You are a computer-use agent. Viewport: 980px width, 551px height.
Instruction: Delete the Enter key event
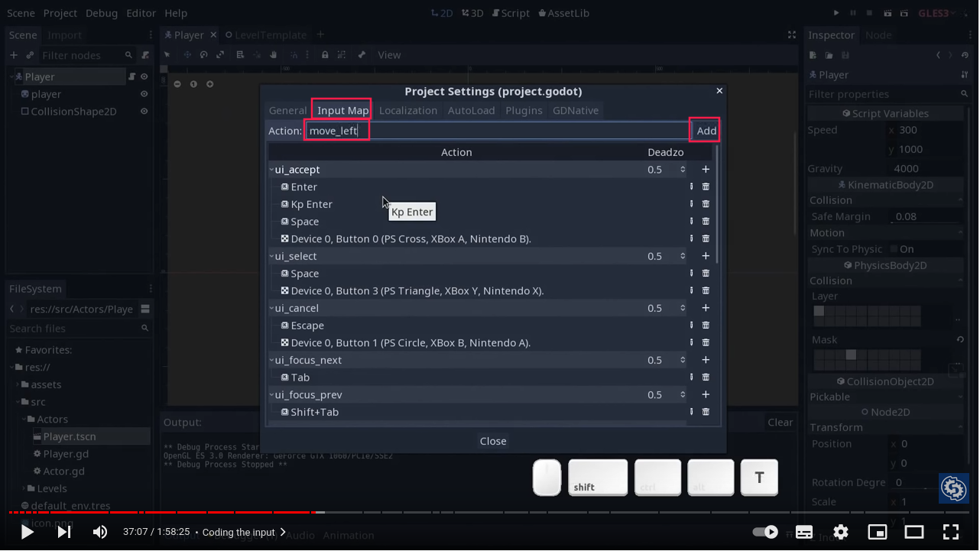[x=706, y=186]
